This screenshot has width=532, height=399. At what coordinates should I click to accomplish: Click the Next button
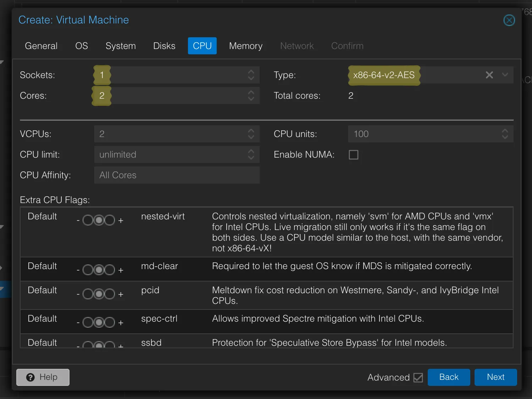496,377
